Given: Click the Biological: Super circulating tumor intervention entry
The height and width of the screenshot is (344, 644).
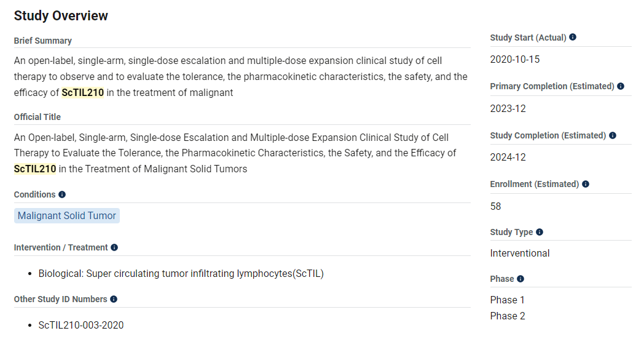Looking at the screenshot, I should click(181, 273).
